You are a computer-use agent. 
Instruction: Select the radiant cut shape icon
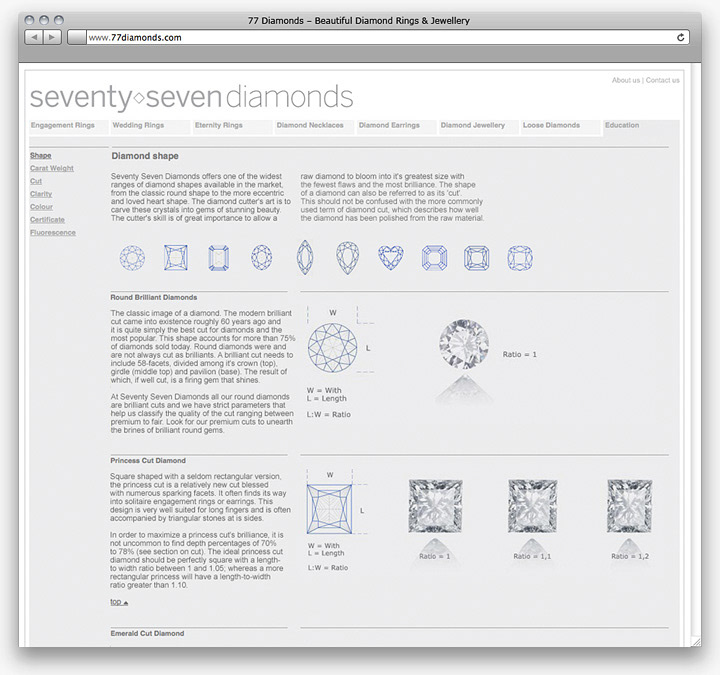pos(477,258)
